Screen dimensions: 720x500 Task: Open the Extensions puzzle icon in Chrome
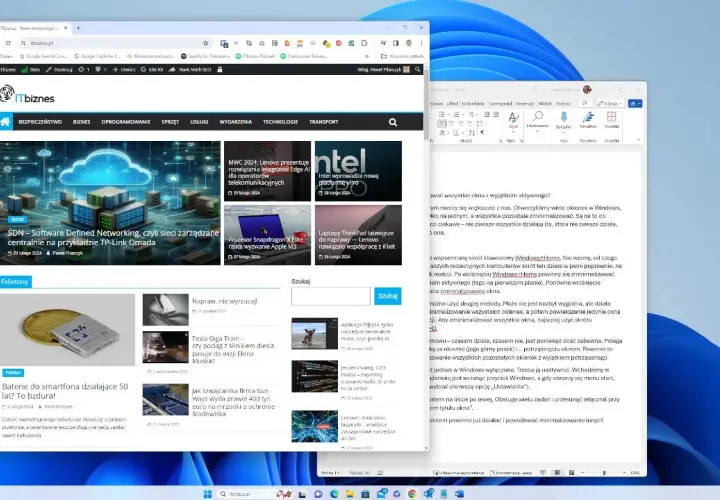(364, 43)
